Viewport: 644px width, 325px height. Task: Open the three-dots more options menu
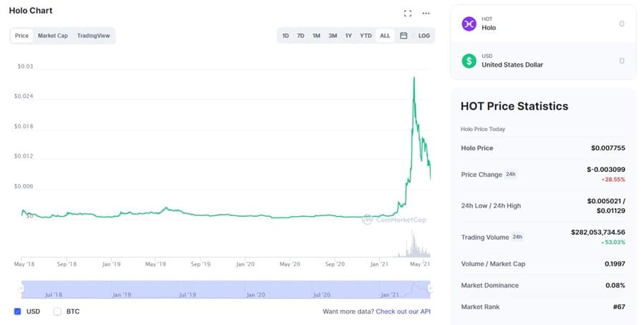(x=426, y=13)
